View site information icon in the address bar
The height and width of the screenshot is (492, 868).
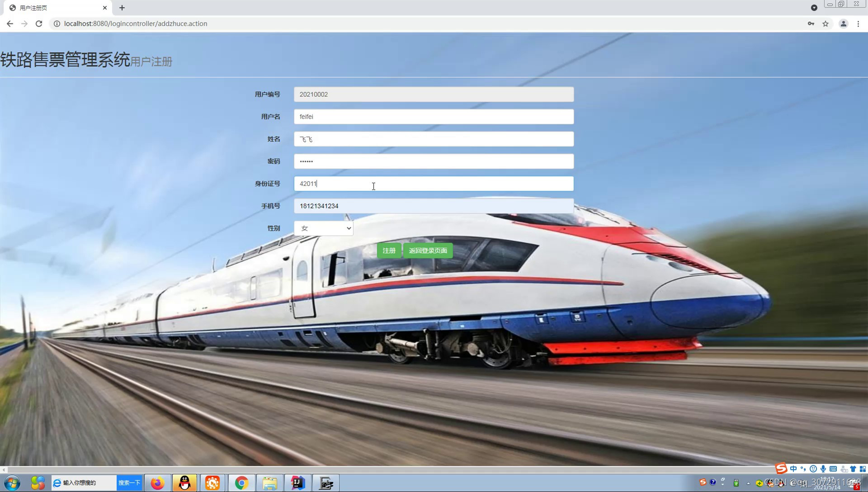pyautogui.click(x=57, y=24)
